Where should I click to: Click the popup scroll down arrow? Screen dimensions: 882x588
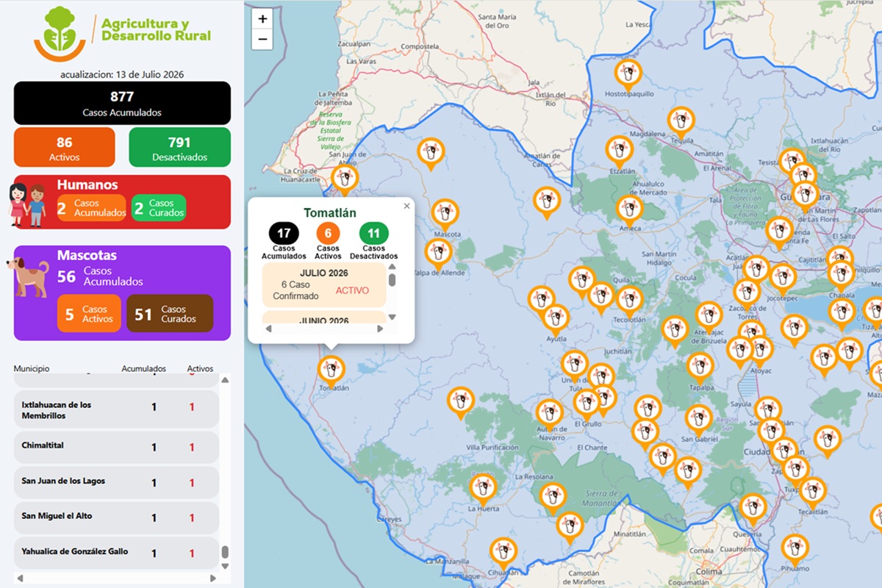click(x=392, y=317)
